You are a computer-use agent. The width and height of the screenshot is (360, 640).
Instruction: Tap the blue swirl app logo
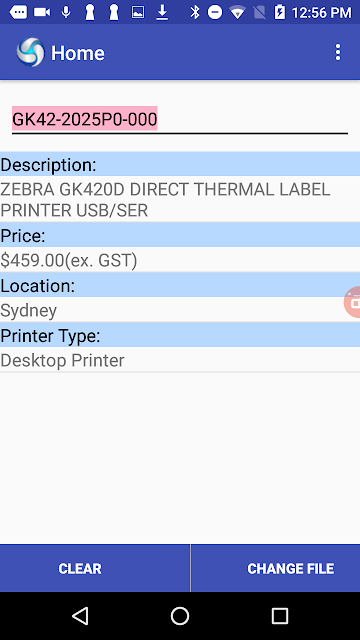[x=30, y=52]
